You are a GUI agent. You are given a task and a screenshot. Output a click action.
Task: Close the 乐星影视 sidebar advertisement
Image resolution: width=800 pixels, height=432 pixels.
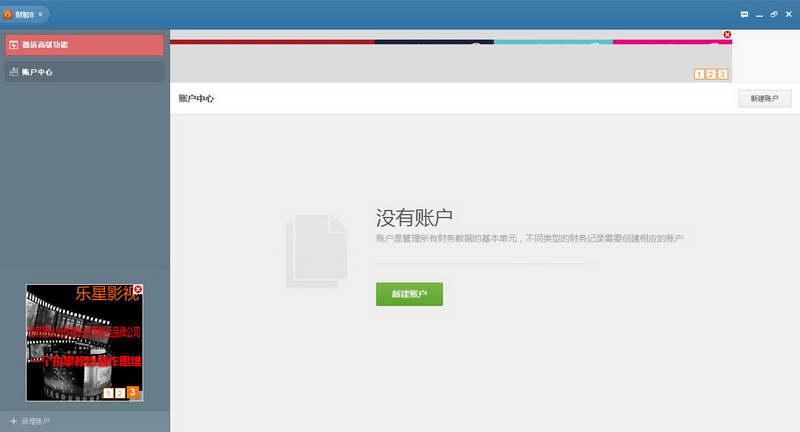[x=138, y=289]
